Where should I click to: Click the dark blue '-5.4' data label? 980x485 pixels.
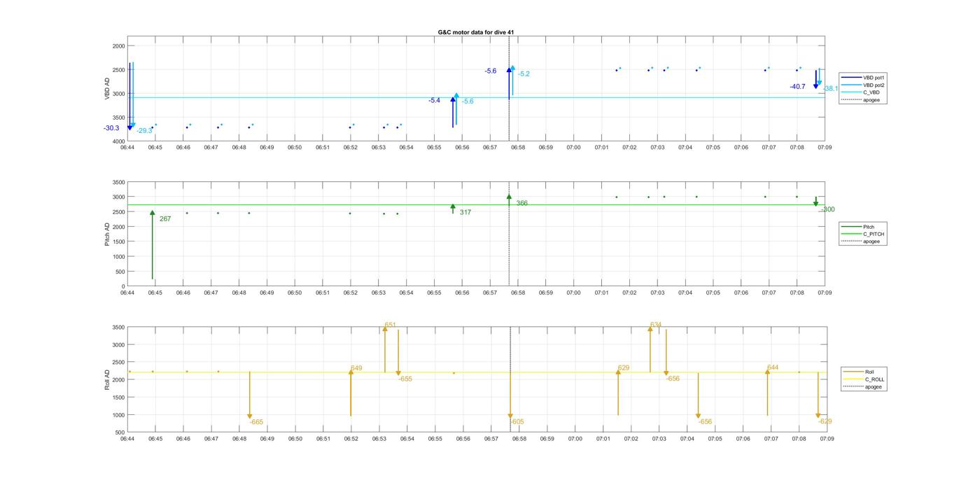click(x=435, y=101)
